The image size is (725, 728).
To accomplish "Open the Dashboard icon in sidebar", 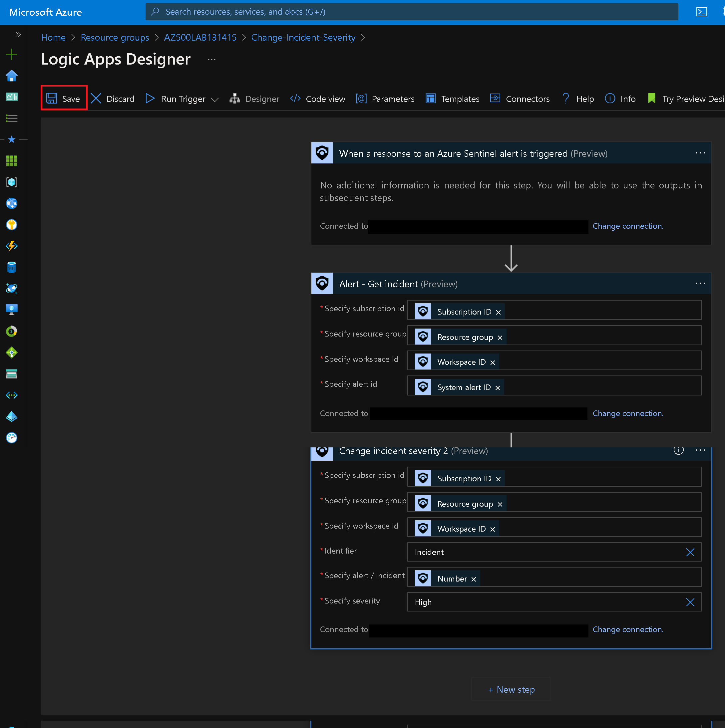I will 12,97.
